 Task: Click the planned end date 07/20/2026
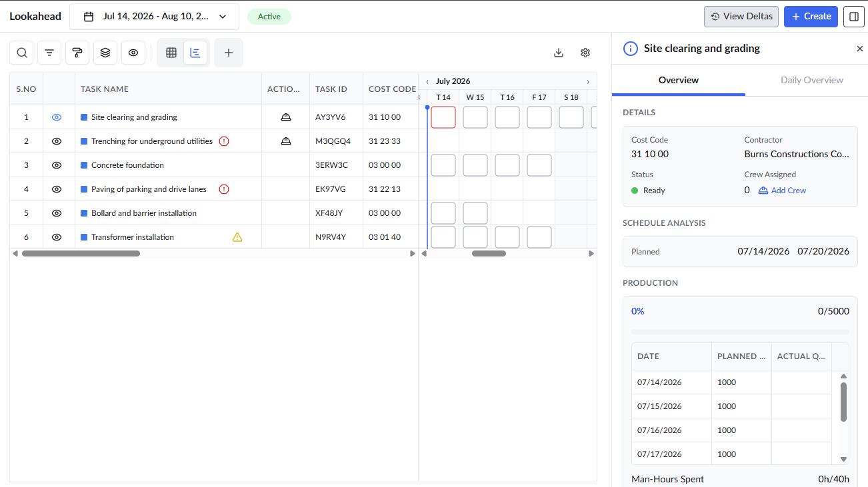click(x=823, y=252)
